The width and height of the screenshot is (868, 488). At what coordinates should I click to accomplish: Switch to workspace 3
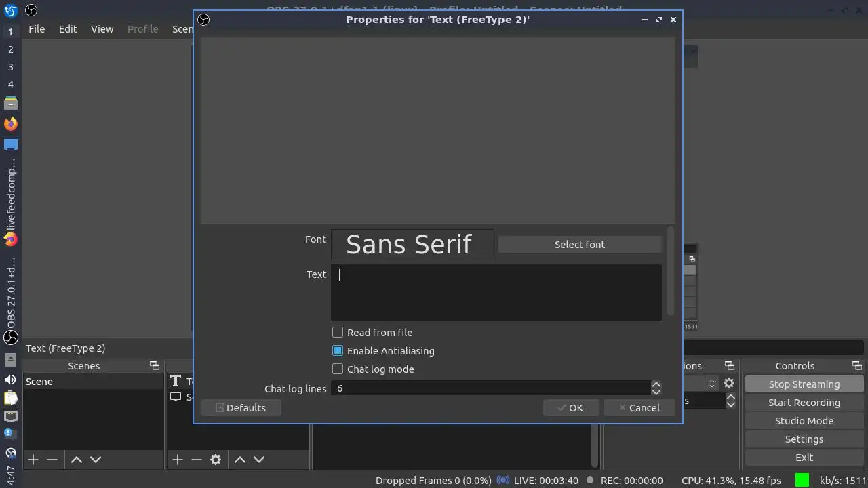(x=10, y=67)
